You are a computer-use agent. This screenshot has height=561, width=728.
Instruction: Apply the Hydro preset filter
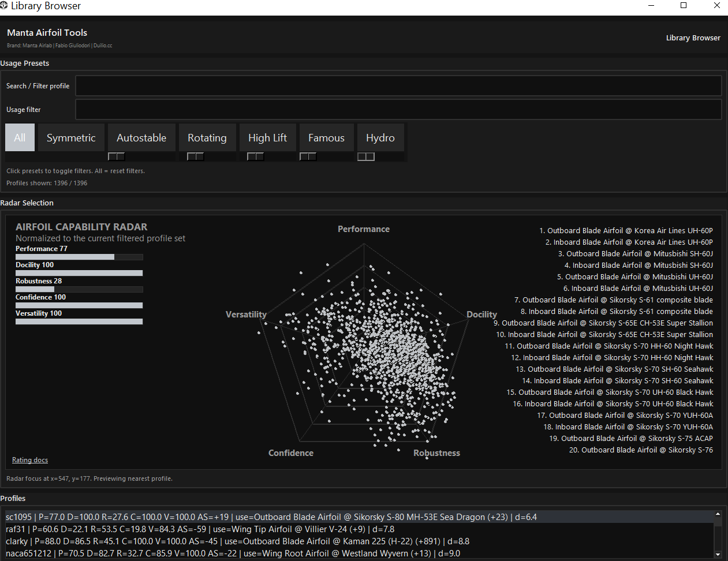(x=380, y=137)
